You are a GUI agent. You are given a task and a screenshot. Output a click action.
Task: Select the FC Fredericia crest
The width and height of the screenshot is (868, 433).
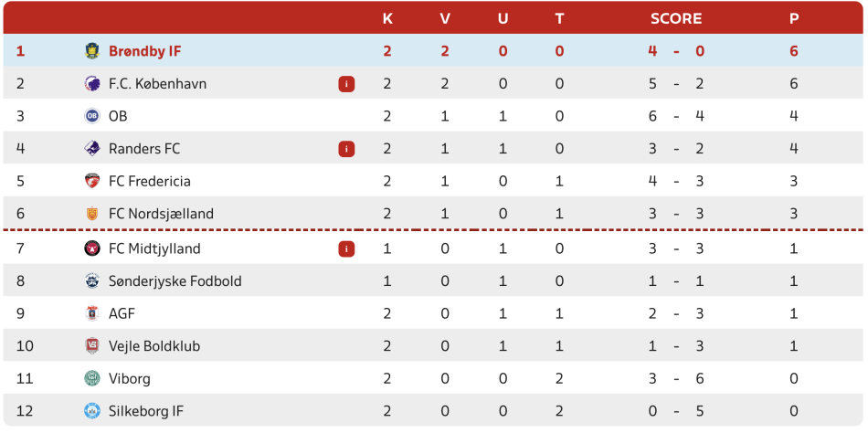[x=92, y=181]
